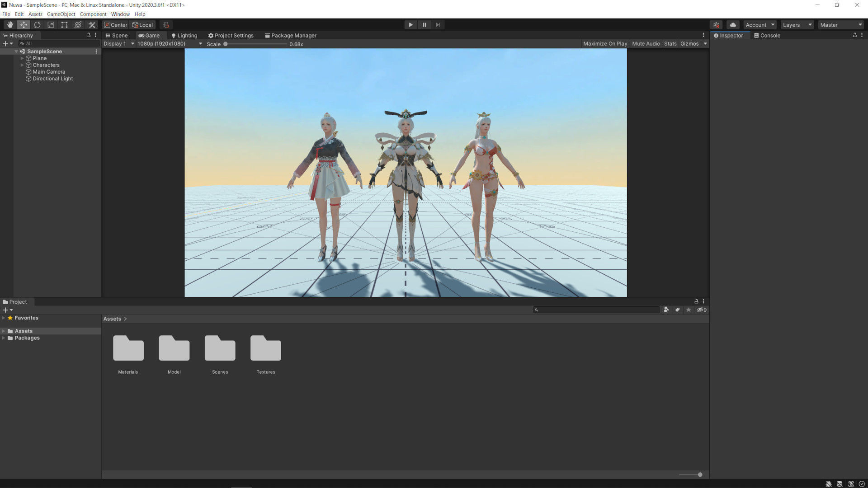Open the cloud services icon
Screen dimensions: 868x488
point(733,25)
